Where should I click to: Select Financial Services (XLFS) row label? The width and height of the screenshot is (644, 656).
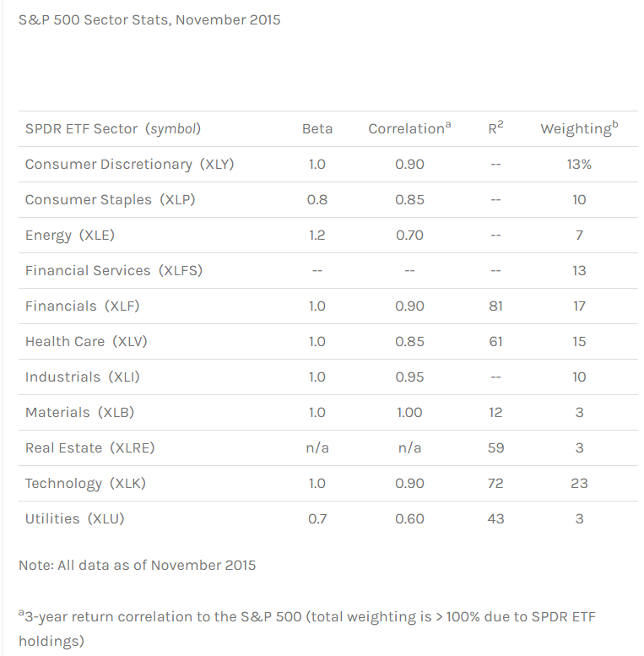coord(114,271)
